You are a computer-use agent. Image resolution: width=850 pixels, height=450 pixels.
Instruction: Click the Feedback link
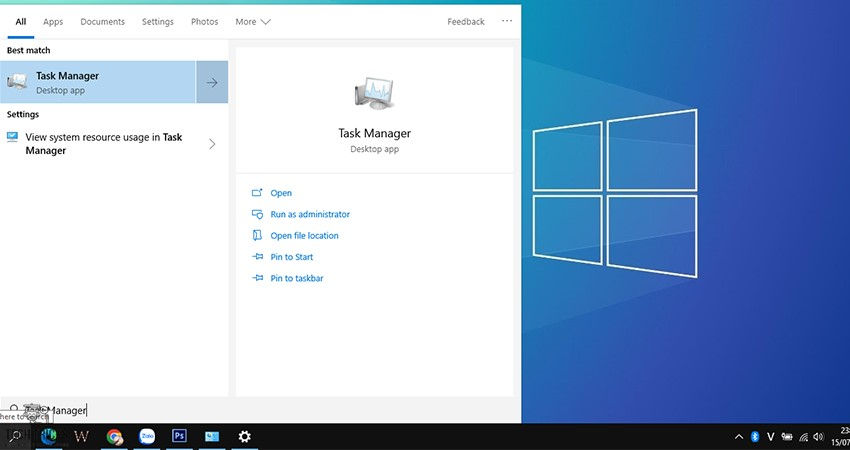(x=466, y=22)
